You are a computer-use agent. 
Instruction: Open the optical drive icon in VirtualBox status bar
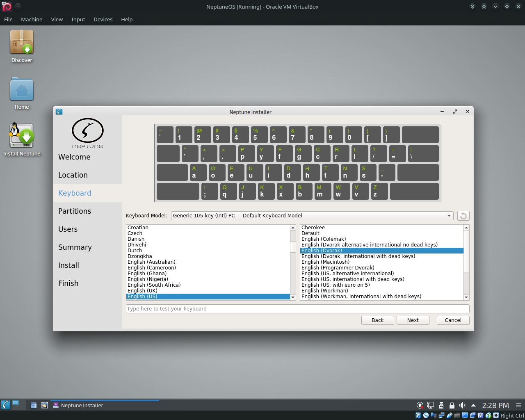click(x=426, y=415)
